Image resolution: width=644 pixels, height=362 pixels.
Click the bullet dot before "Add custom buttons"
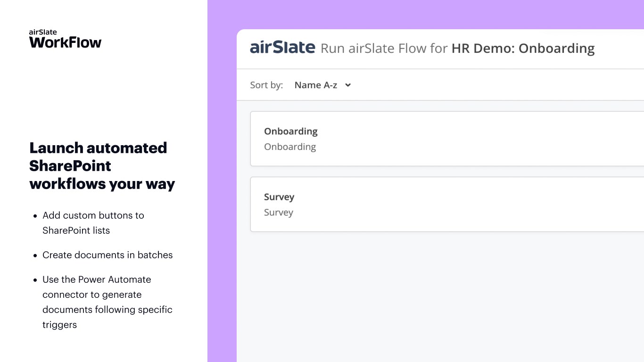(35, 216)
